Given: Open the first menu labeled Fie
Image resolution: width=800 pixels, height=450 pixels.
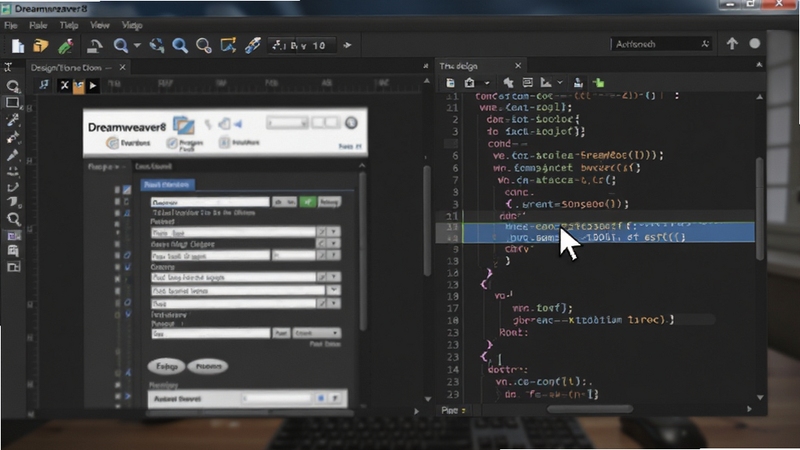Looking at the screenshot, I should (10, 26).
